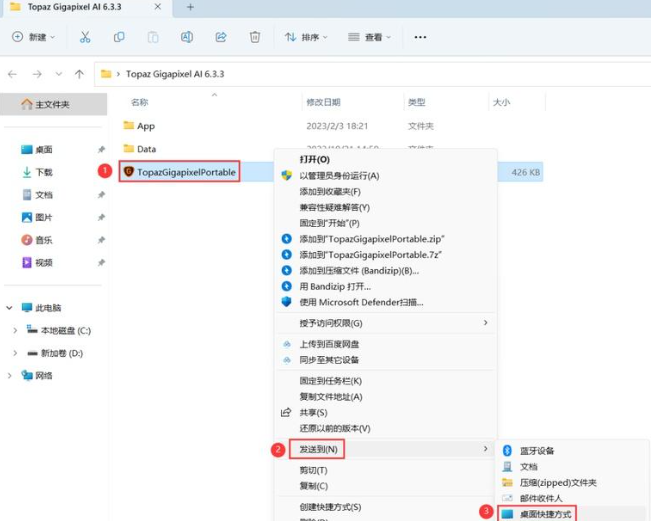Choose 添加到收藏夹(F) menu entry
The height and width of the screenshot is (521, 656).
(330, 192)
